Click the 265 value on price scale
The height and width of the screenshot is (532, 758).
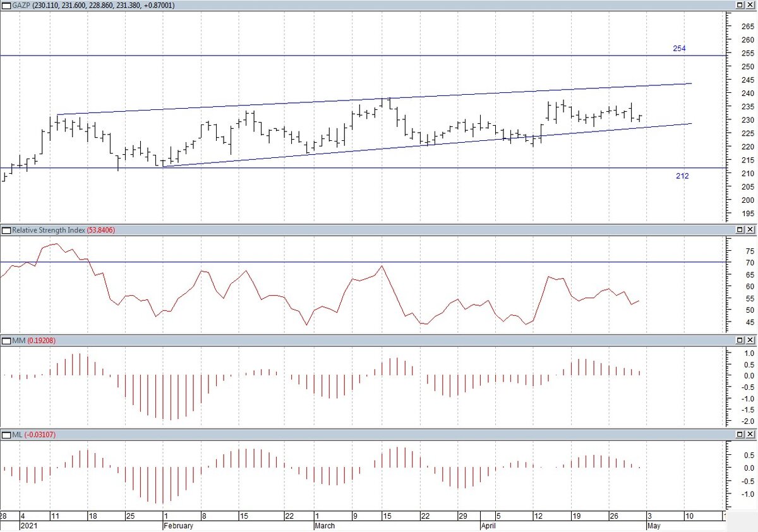coord(747,27)
